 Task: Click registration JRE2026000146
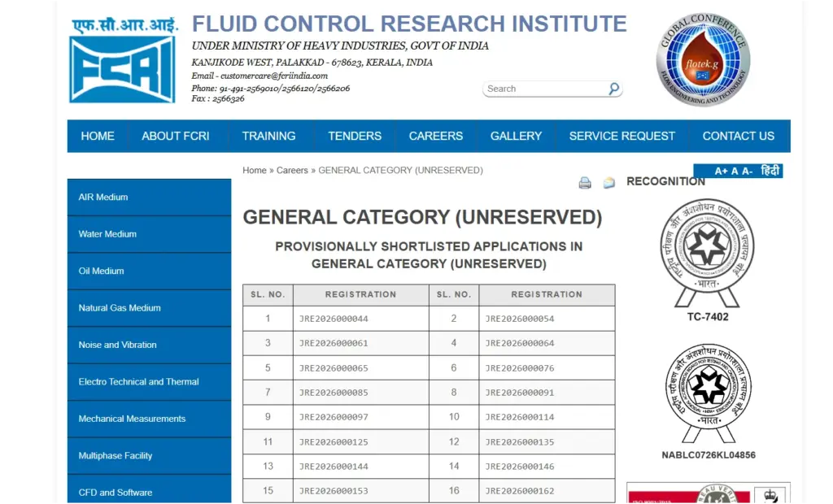520,467
